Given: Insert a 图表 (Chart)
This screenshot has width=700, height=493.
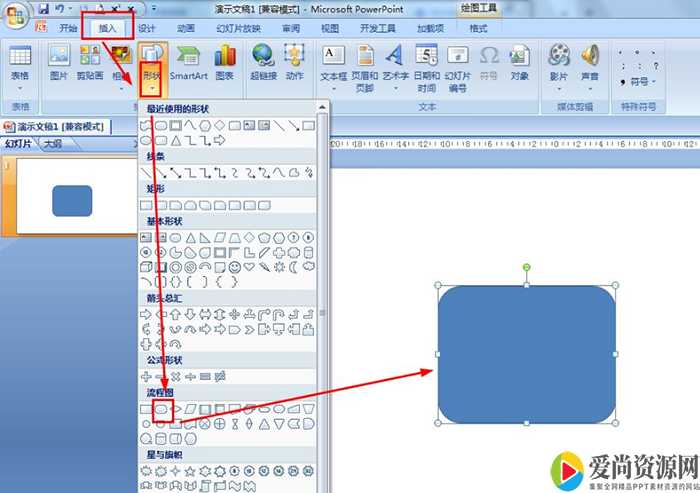Looking at the screenshot, I should tap(224, 62).
